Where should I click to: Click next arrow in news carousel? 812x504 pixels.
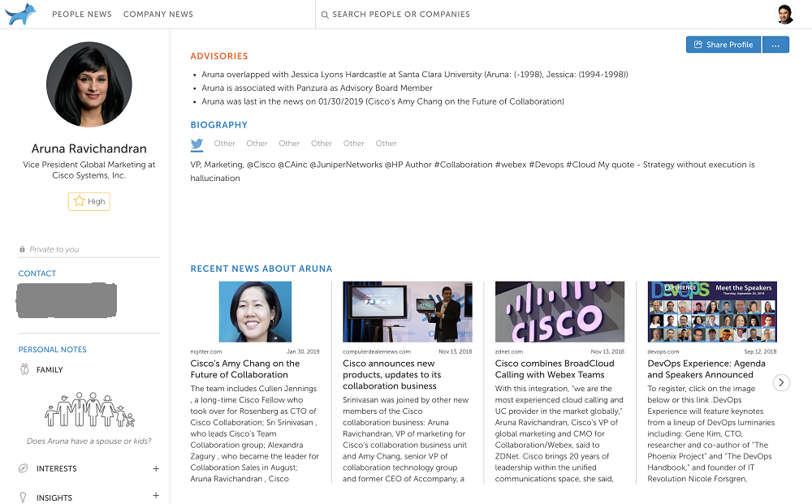(781, 383)
